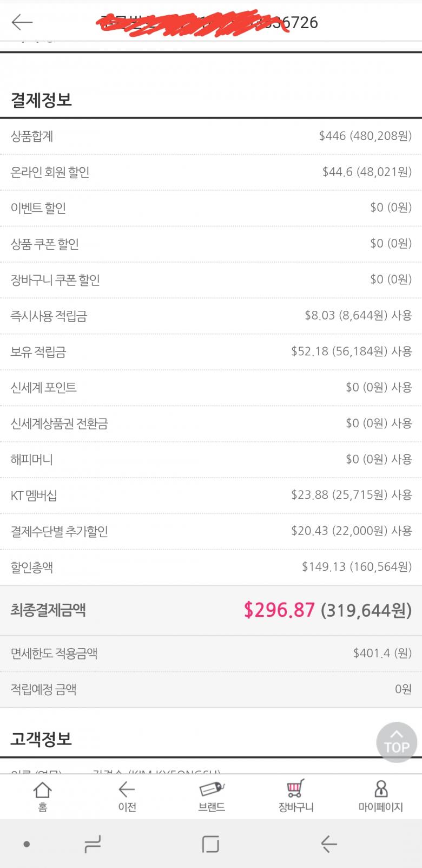Open the 브랜드 tag icon
The image size is (422, 868).
[211, 796]
